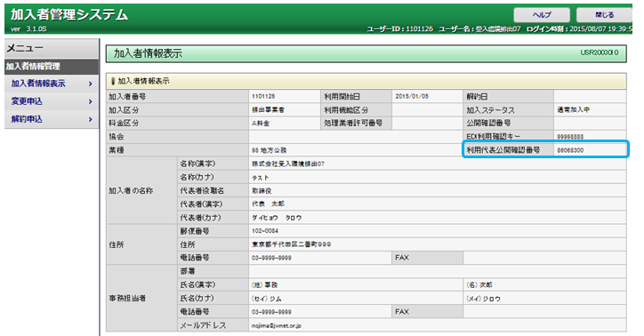Screen dimensions: 644x336
Task: Open the ヘルプ help button
Action: pyautogui.click(x=542, y=15)
